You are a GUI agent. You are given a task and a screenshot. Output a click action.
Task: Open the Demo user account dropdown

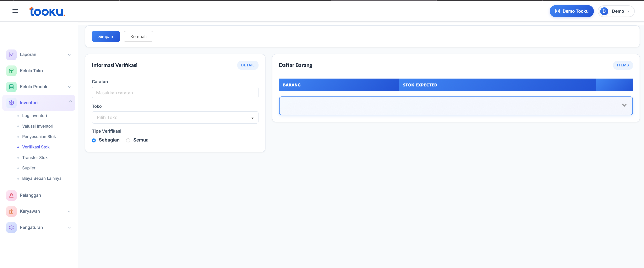[616, 11]
